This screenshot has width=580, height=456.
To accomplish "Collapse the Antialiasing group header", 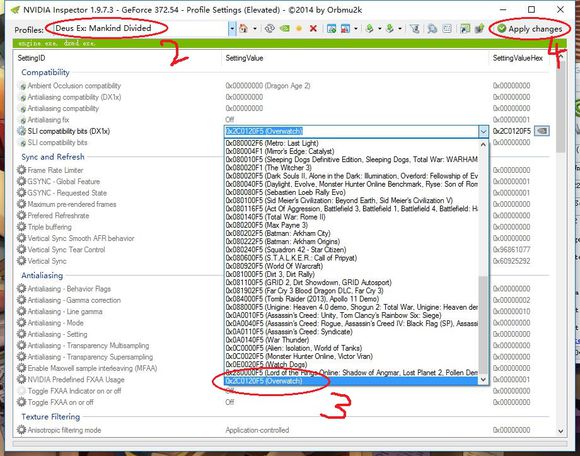I will click(42, 276).
